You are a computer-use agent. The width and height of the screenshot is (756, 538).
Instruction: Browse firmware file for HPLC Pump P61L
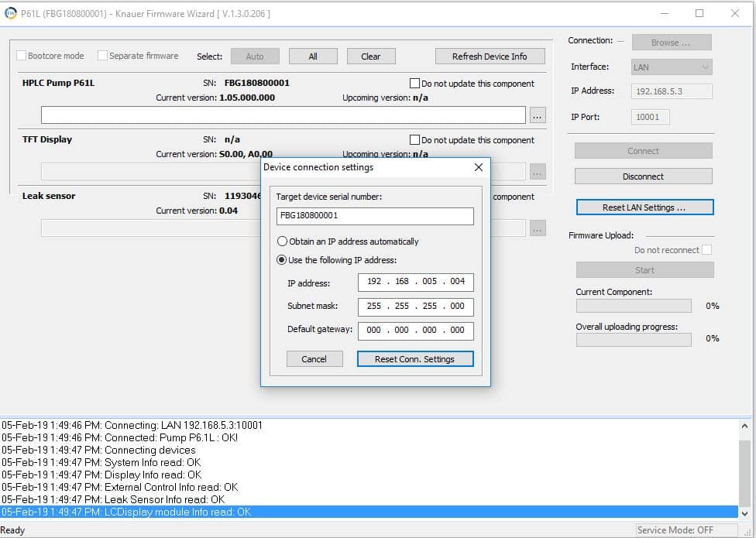click(x=538, y=115)
